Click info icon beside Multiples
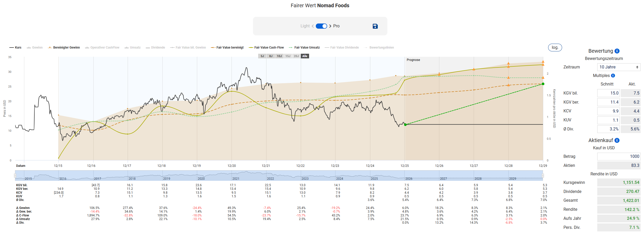The image size is (644, 234). tap(613, 76)
